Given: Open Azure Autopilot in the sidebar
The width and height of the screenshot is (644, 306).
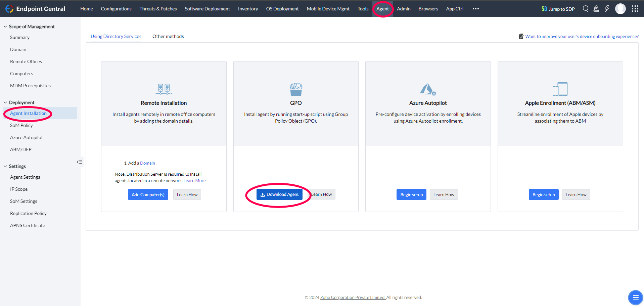Looking at the screenshot, I should pyautogui.click(x=27, y=137).
